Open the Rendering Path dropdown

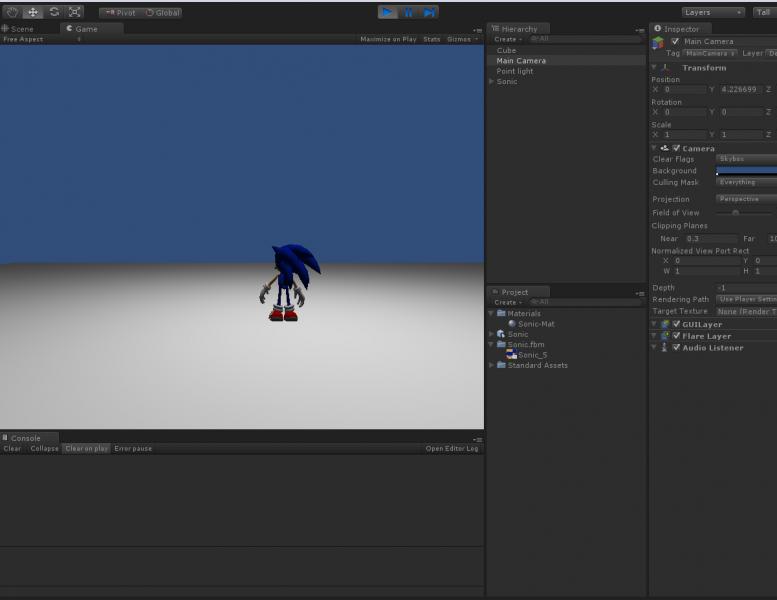coord(746,299)
